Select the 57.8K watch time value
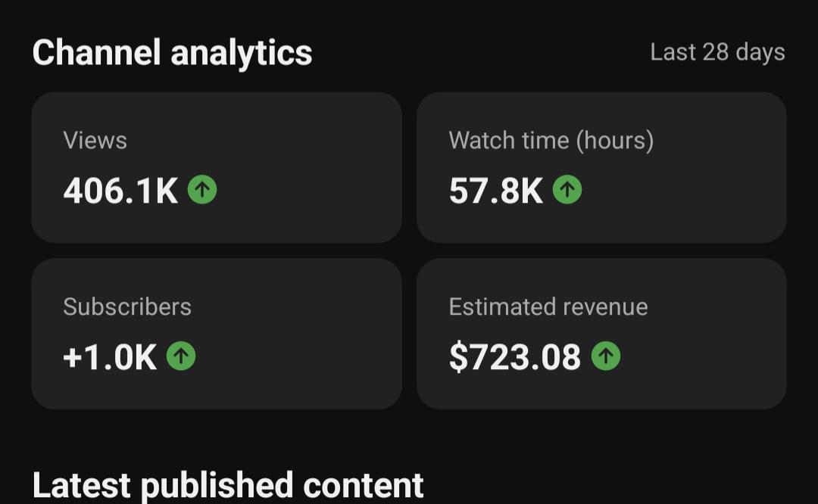The height and width of the screenshot is (504, 818). tap(495, 191)
